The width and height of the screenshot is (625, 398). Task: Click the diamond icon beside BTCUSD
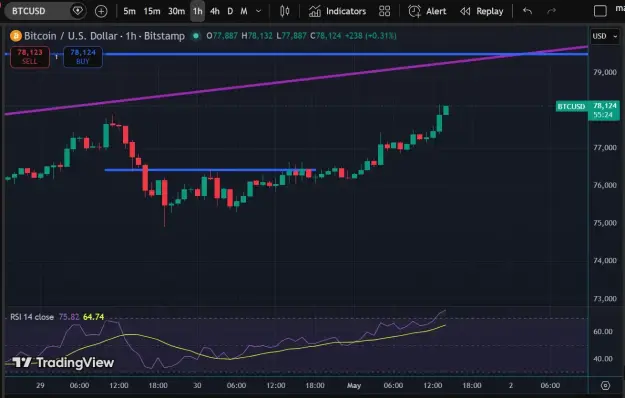78,11
